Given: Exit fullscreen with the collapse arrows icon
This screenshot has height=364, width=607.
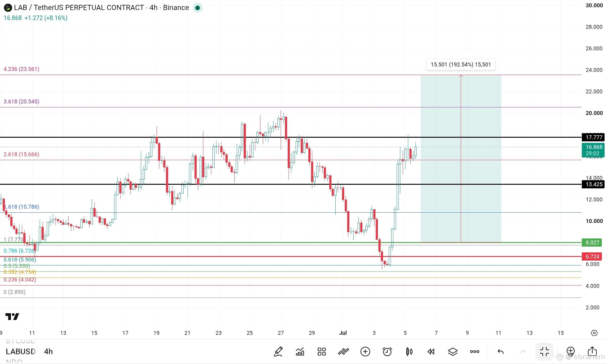Looking at the screenshot, I should click(x=544, y=352).
